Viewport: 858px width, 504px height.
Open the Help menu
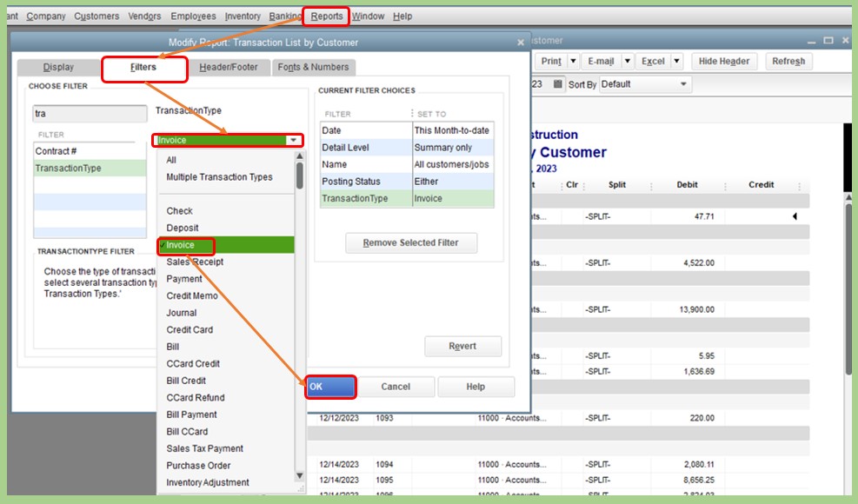[x=402, y=17]
